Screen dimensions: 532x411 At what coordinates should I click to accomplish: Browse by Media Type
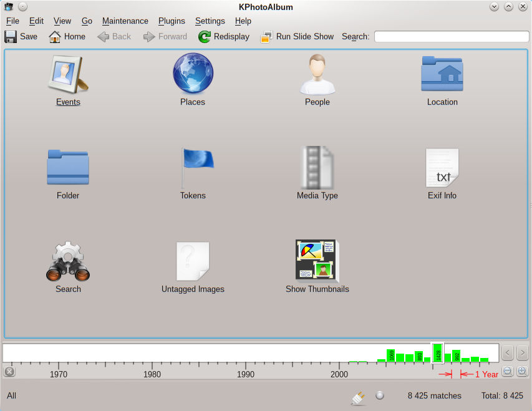317,174
